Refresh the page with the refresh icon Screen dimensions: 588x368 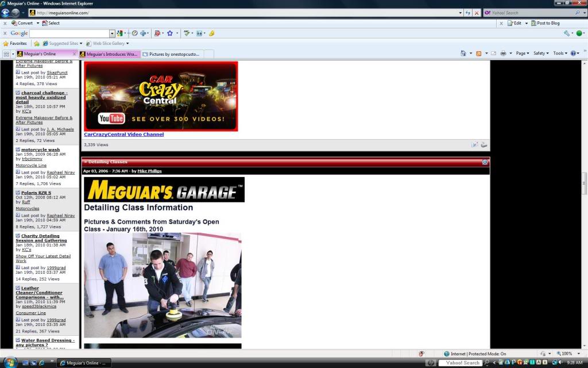coord(467,13)
